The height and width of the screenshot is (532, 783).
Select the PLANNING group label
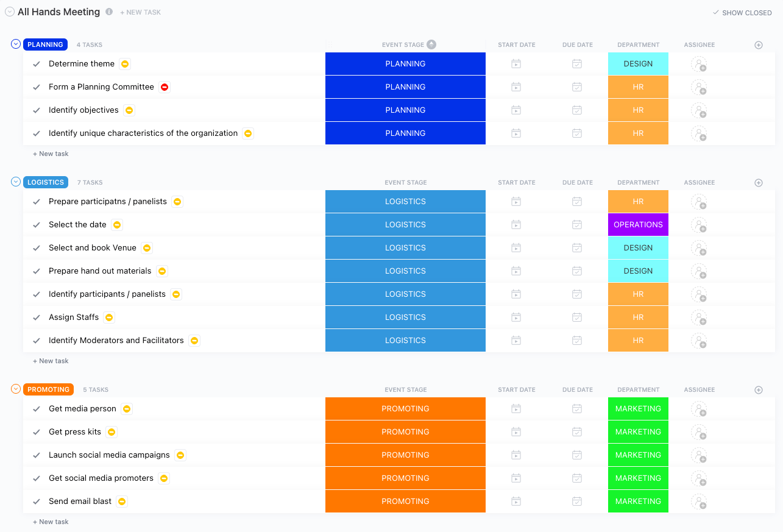(45, 44)
